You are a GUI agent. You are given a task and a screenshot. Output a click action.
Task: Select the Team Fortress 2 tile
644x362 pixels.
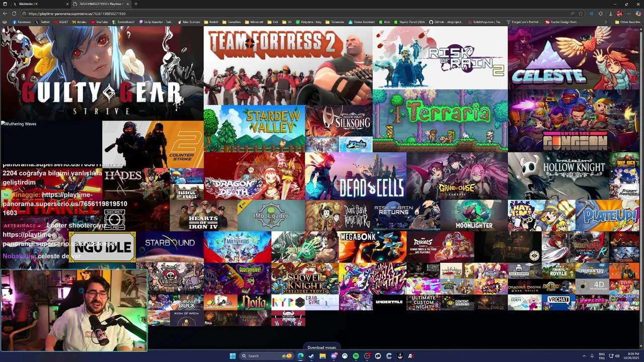[288, 65]
